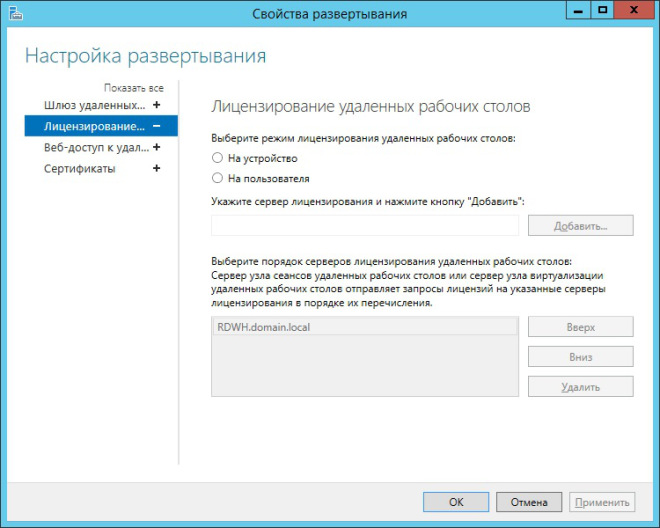Screen dimensions: 660x528
Task: Expand the Сертификаты section plus icon
Action: [156, 168]
